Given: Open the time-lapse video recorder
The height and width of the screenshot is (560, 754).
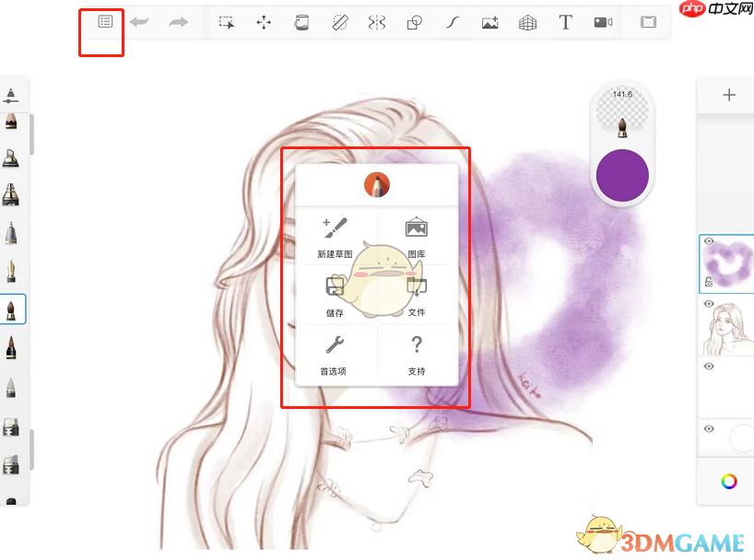Looking at the screenshot, I should pos(603,22).
